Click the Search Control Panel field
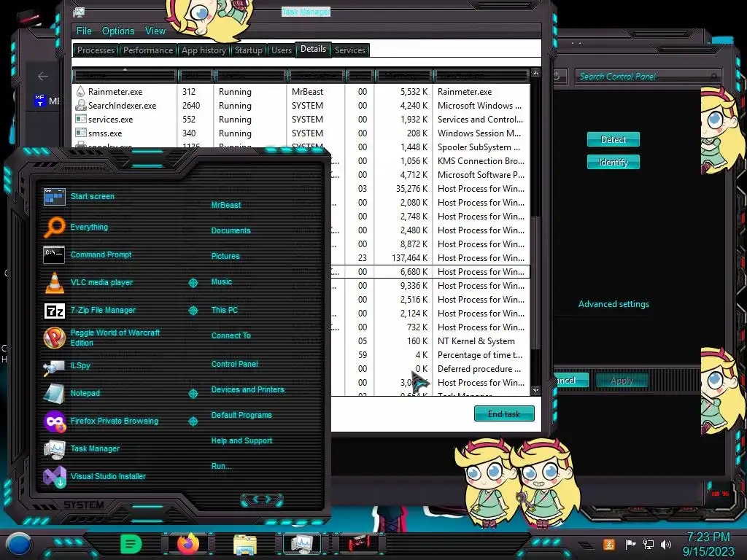The width and height of the screenshot is (747, 560). (x=647, y=76)
